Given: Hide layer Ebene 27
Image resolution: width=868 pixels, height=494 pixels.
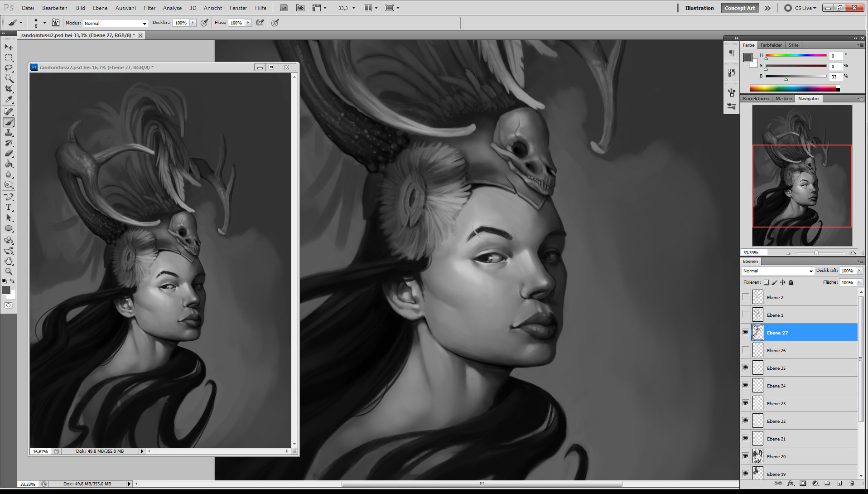Looking at the screenshot, I should point(745,332).
